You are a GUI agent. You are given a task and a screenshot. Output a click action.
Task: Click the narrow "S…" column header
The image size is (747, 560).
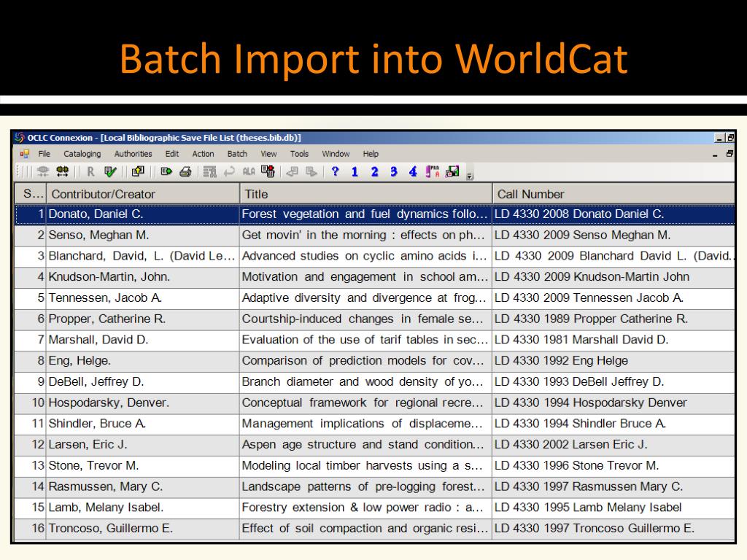(x=31, y=194)
